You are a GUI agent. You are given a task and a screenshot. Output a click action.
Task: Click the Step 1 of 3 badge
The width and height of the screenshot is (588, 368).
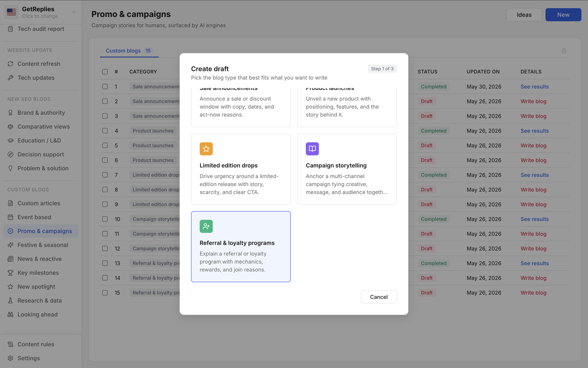click(382, 69)
